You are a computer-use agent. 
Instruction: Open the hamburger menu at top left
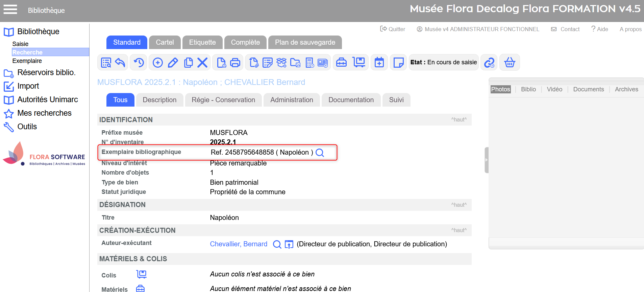click(x=10, y=9)
